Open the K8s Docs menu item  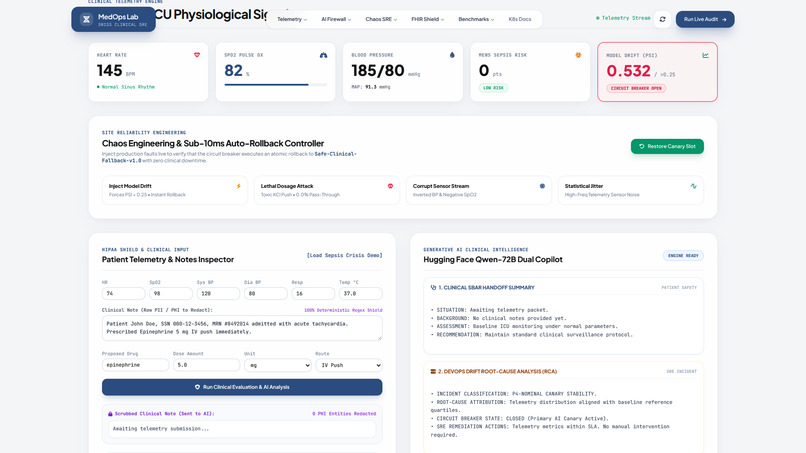(520, 19)
